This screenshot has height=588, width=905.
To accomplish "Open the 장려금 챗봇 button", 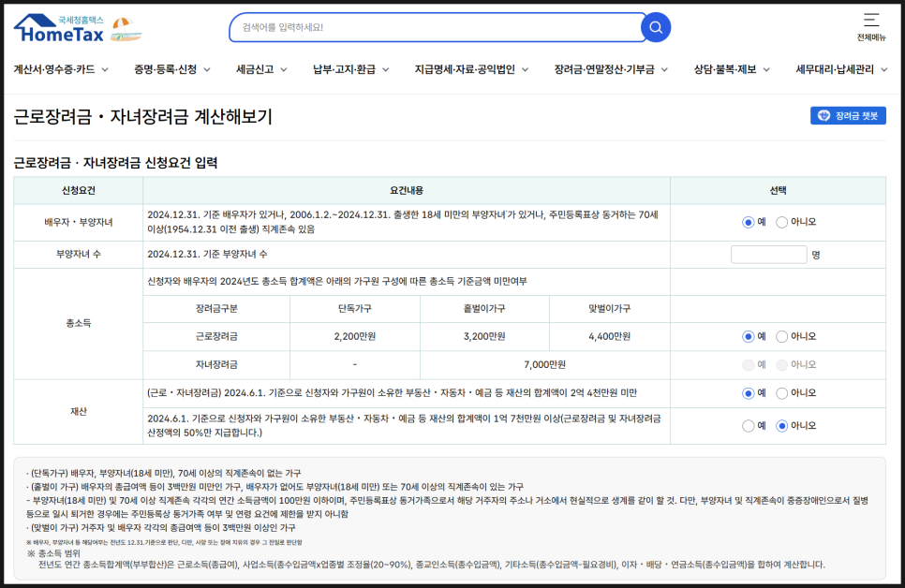I will pos(848,115).
